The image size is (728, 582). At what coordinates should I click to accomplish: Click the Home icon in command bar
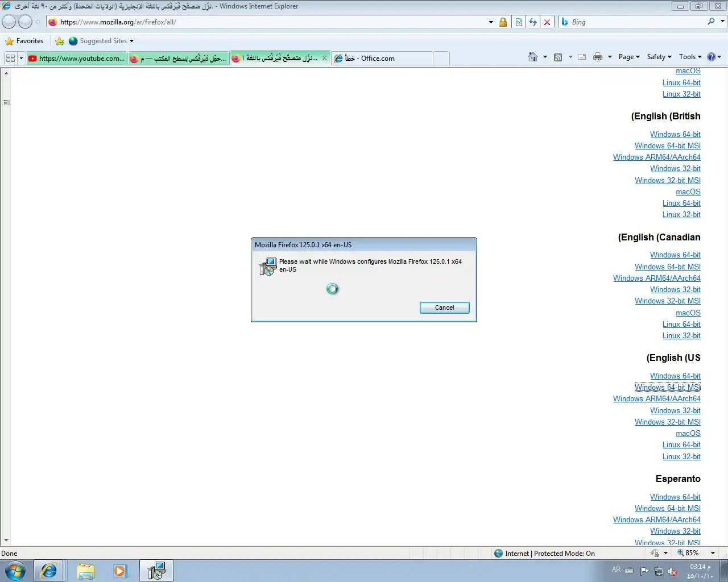[532, 57]
